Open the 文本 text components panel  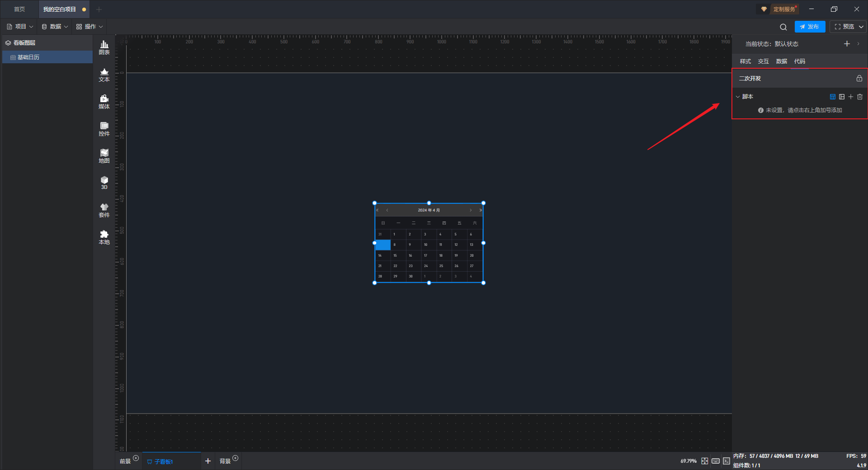coord(104,75)
